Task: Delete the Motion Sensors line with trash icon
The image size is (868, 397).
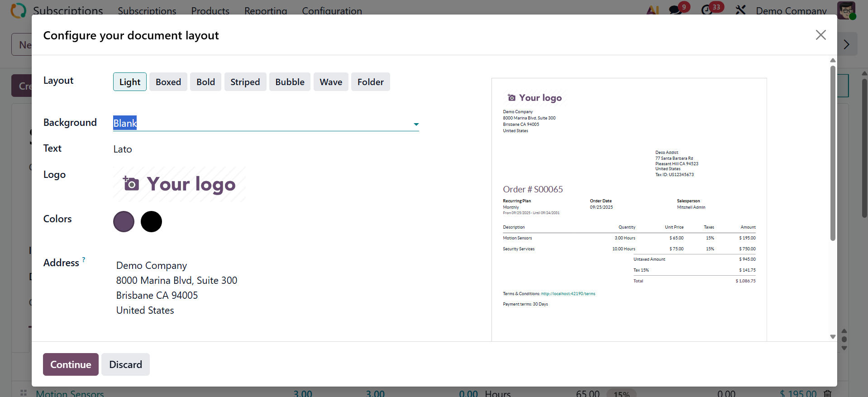Action: tap(827, 393)
